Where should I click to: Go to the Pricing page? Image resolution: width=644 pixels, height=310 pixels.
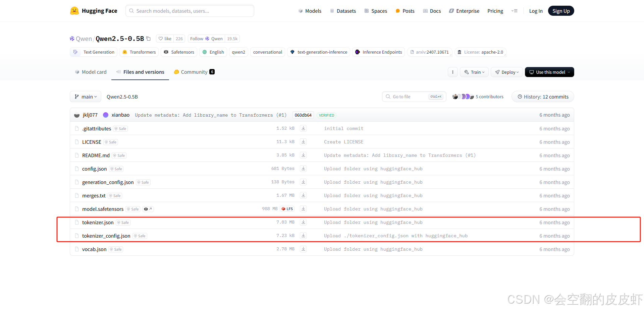pyautogui.click(x=495, y=11)
